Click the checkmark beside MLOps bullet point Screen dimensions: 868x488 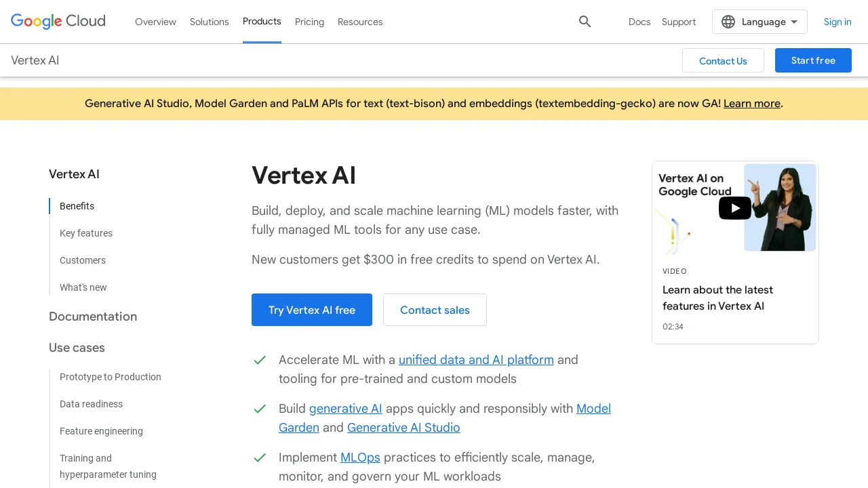click(x=260, y=458)
